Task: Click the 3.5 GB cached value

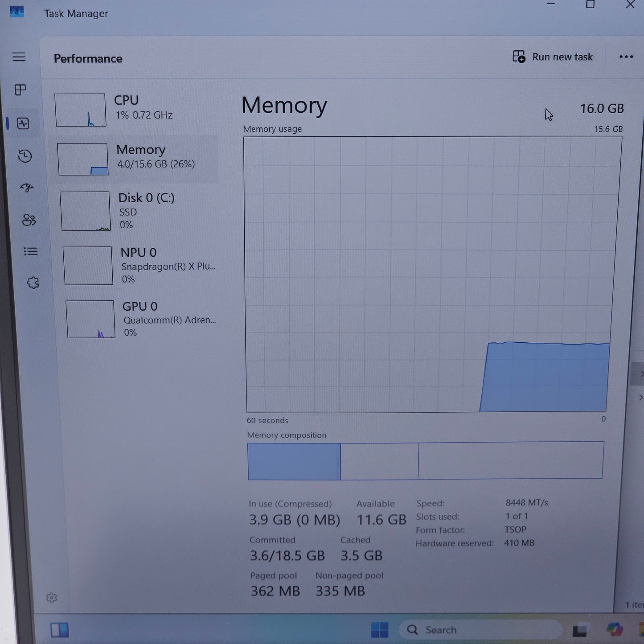Action: [361, 556]
